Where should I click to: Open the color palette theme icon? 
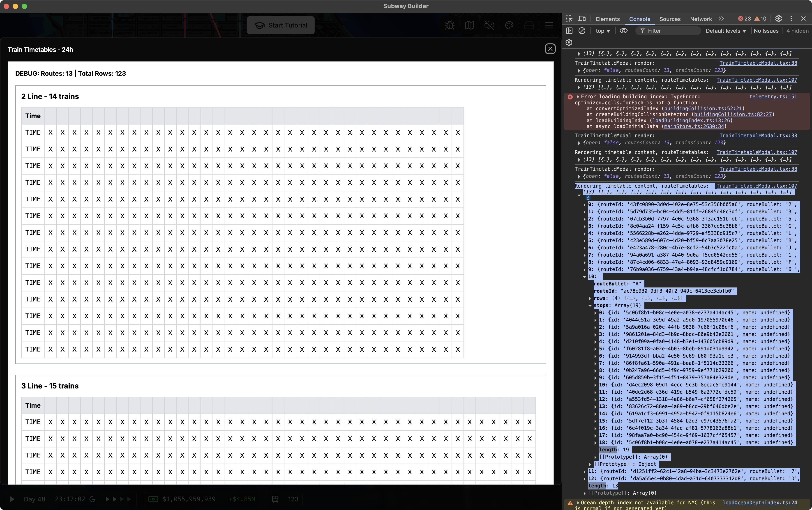click(x=509, y=25)
